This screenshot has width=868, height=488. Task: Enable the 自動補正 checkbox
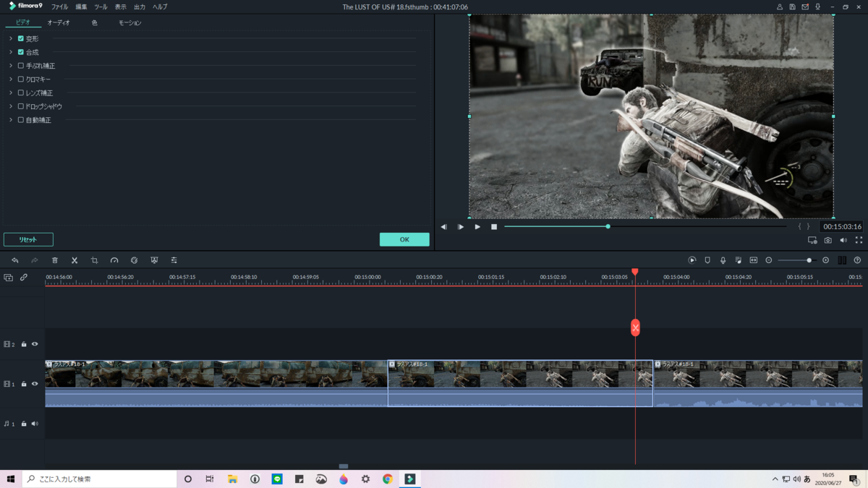tap(21, 120)
